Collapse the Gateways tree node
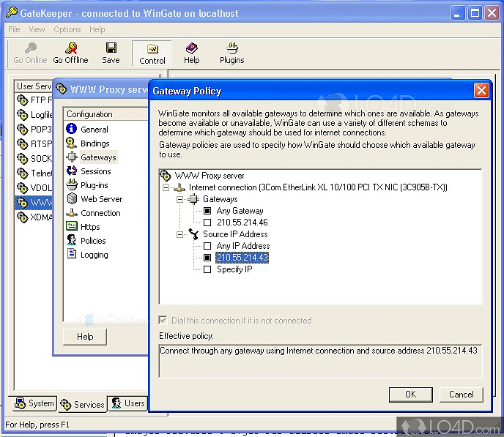The width and height of the screenshot is (504, 437). (180, 199)
